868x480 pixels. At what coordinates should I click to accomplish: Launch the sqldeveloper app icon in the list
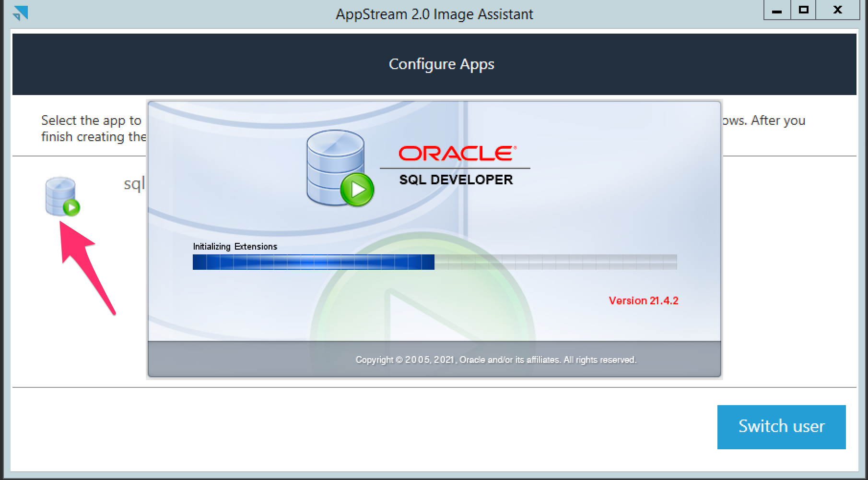(62, 197)
